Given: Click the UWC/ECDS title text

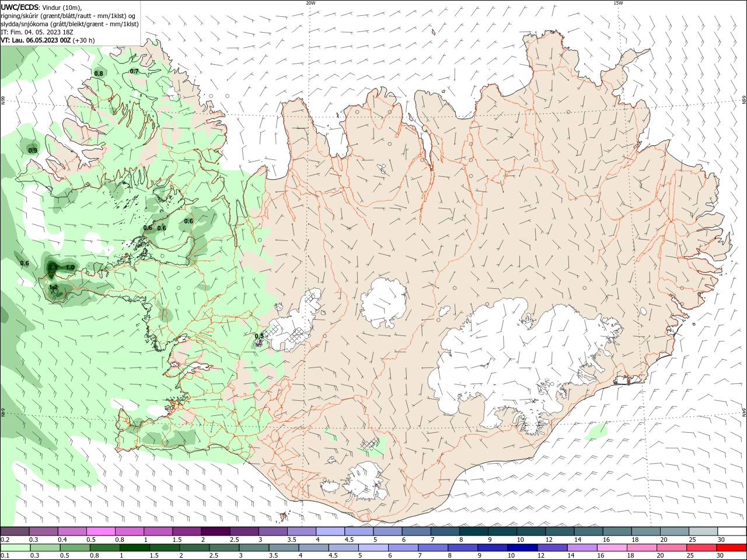Looking at the screenshot, I should 20,7.
